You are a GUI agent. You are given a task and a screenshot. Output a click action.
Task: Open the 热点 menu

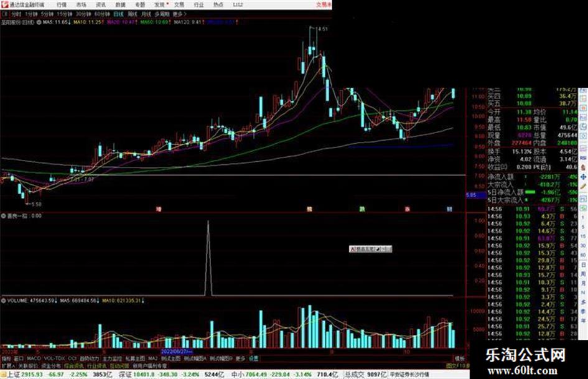pyautogui.click(x=218, y=5)
